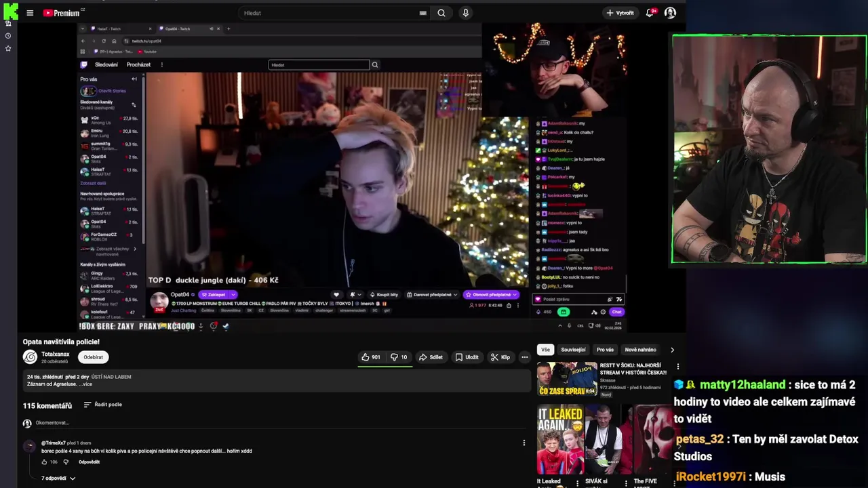Switch to the HaiseT - Twitch browser tab

(121, 28)
